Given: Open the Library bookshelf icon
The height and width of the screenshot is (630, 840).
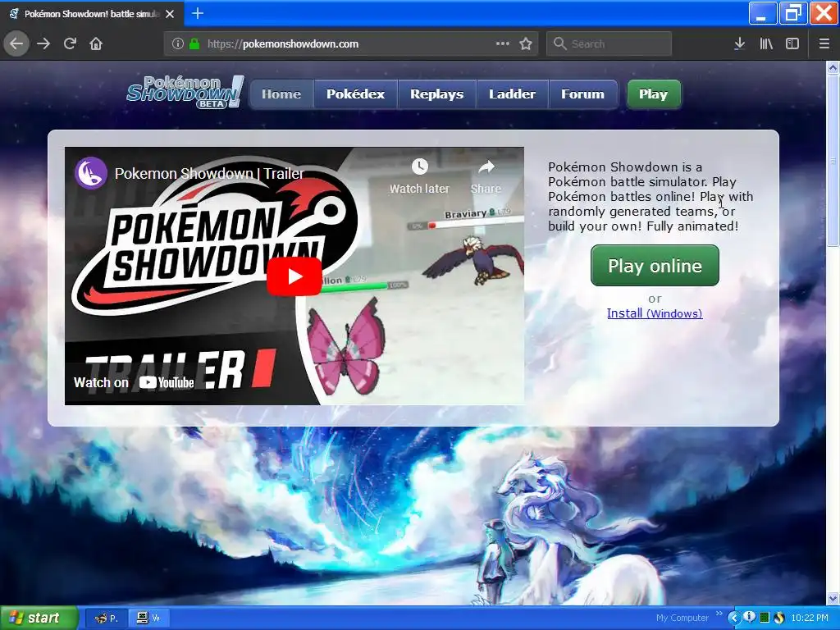Looking at the screenshot, I should point(766,43).
